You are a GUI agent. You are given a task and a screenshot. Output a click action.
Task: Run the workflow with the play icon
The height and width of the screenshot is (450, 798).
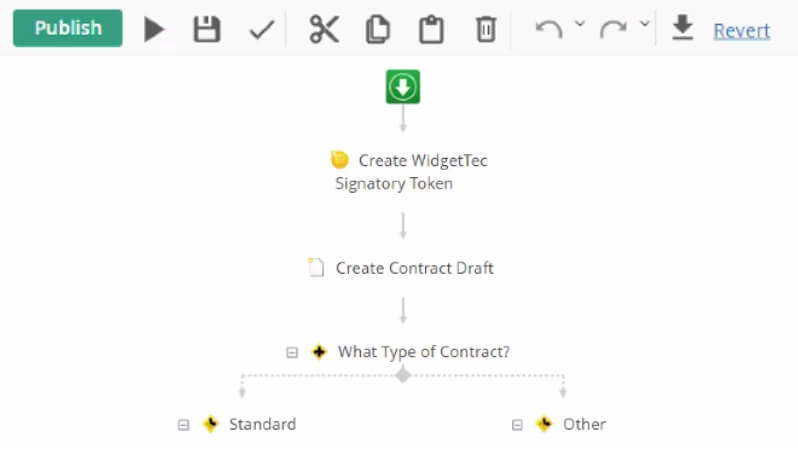[154, 29]
